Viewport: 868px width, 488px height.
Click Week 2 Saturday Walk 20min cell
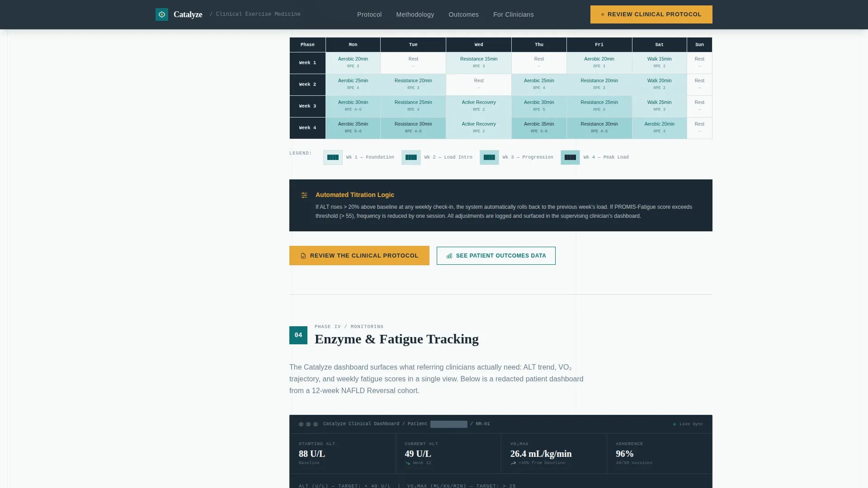[660, 84]
